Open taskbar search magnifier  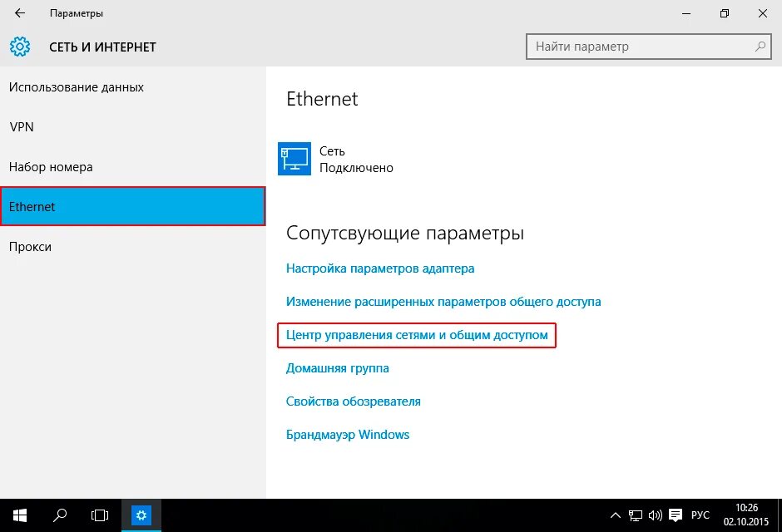coord(60,515)
